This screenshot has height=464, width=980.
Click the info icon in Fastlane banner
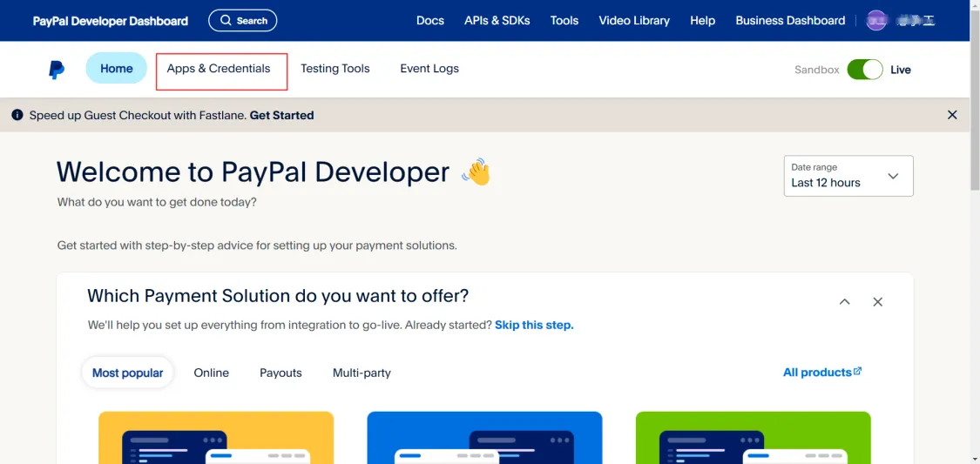(17, 115)
